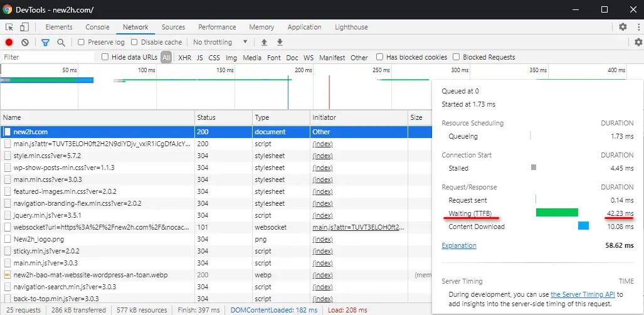Export HAR file with download arrow

point(280,43)
